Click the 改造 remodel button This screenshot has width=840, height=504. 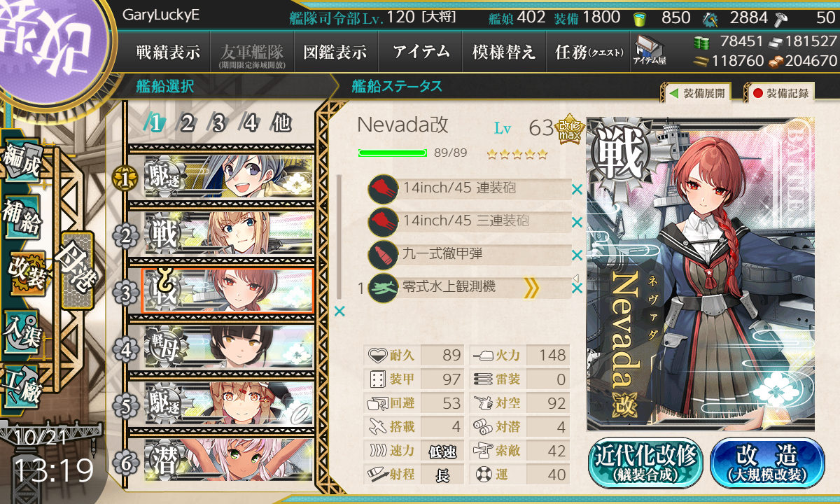(x=767, y=463)
